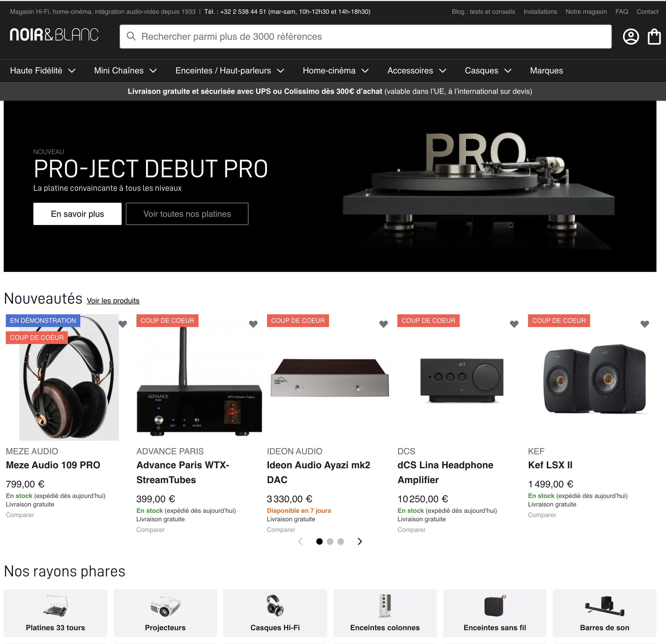Click the search magnifier icon

(x=131, y=36)
